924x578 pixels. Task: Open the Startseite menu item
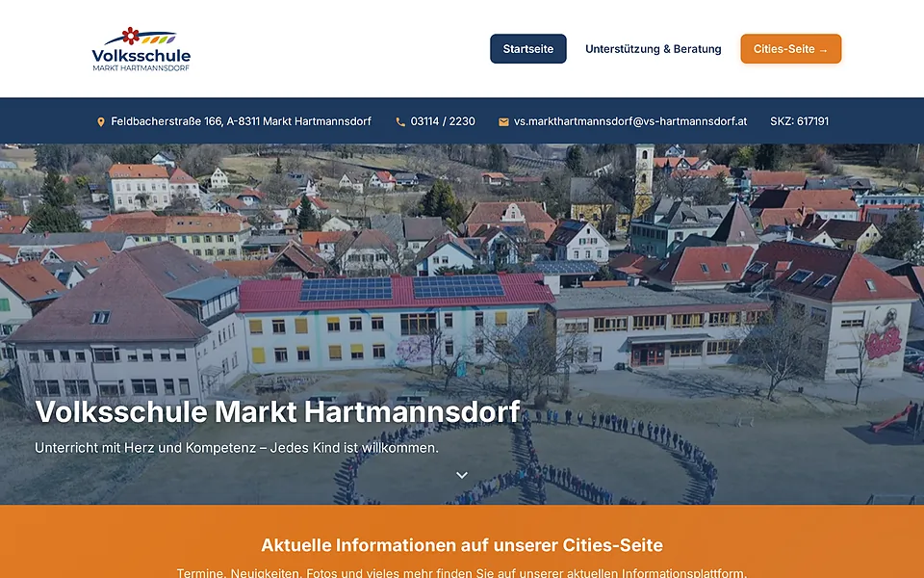pos(528,49)
